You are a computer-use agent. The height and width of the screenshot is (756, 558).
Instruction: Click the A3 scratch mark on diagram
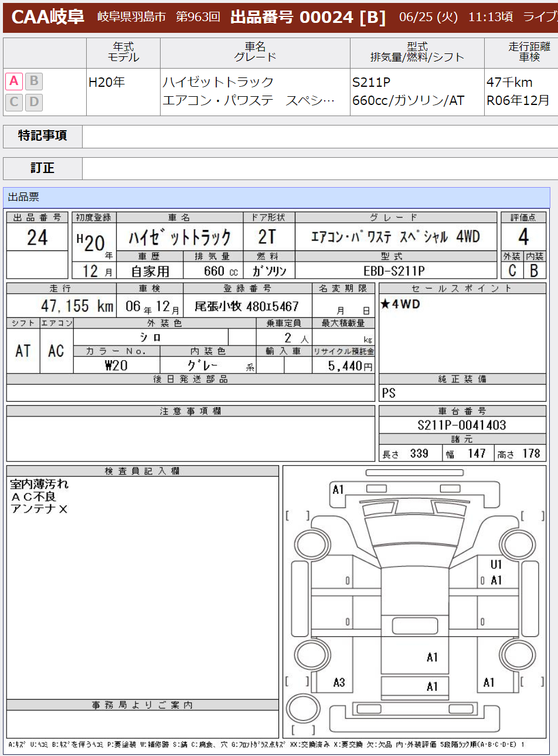point(339,683)
